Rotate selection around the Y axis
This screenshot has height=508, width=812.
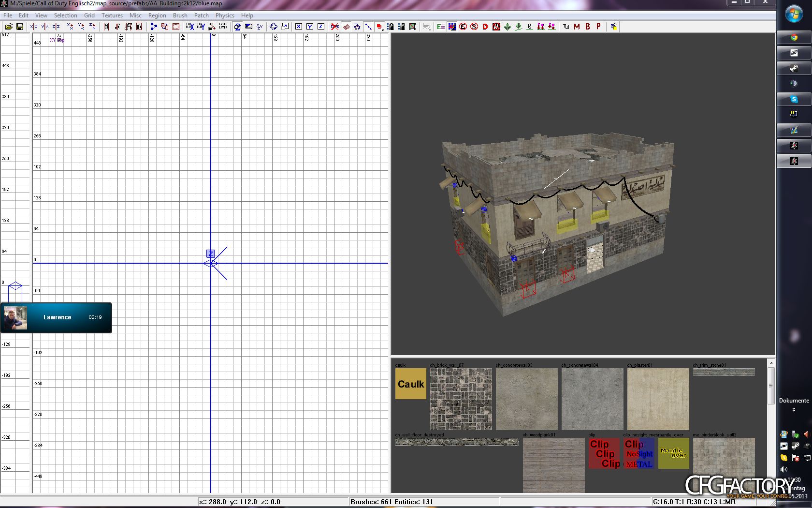81,27
